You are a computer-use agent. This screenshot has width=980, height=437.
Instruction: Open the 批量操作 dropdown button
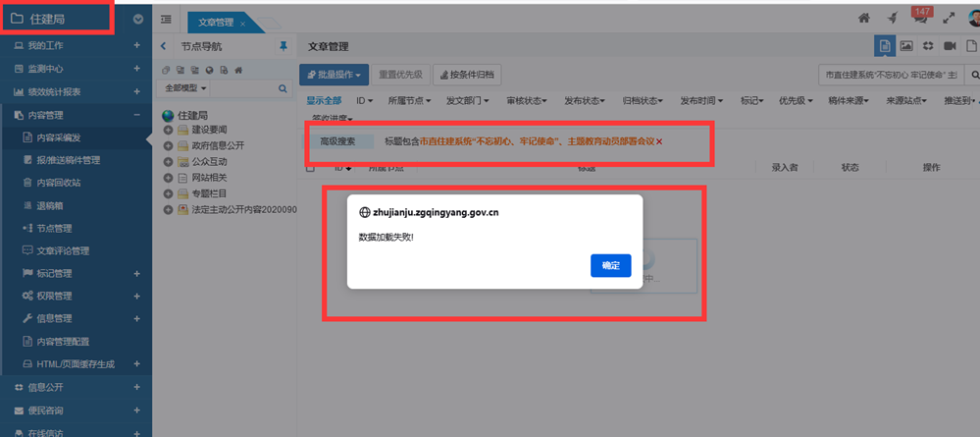click(334, 75)
